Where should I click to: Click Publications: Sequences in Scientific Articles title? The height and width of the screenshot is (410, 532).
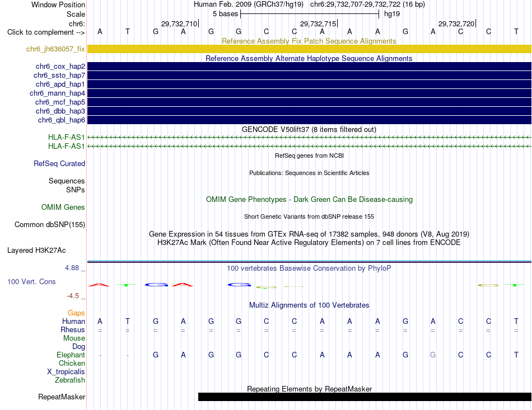click(309, 173)
